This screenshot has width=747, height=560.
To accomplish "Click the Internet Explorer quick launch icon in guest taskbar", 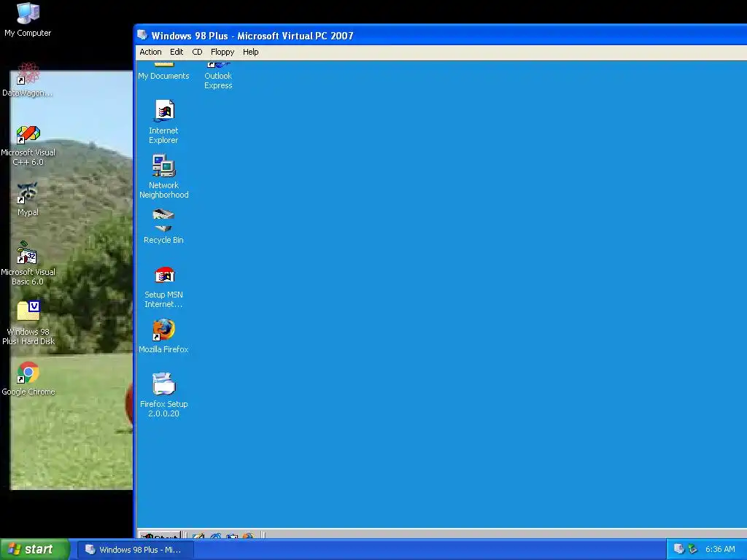I will click(215, 536).
